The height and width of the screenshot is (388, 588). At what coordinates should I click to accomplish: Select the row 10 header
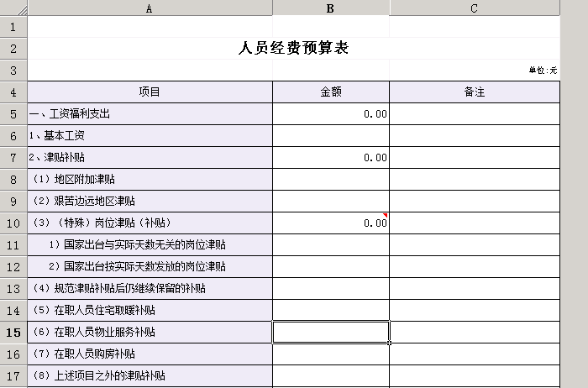pyautogui.click(x=13, y=223)
